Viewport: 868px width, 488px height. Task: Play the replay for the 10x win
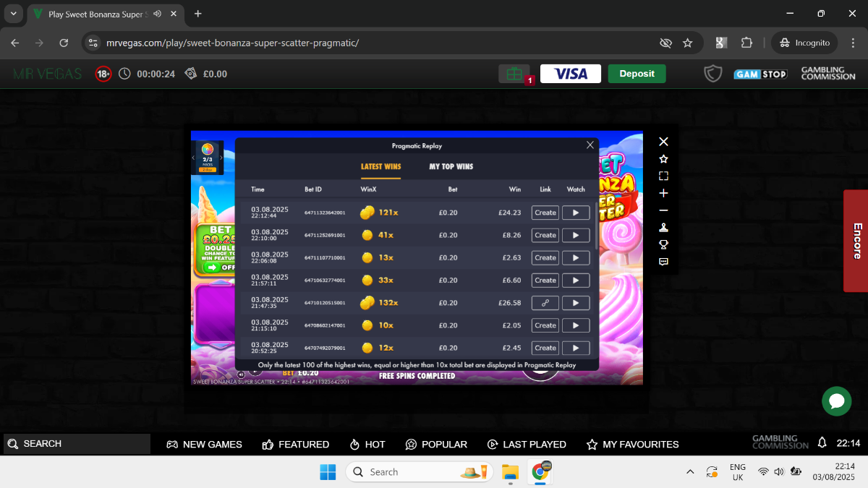click(x=576, y=325)
